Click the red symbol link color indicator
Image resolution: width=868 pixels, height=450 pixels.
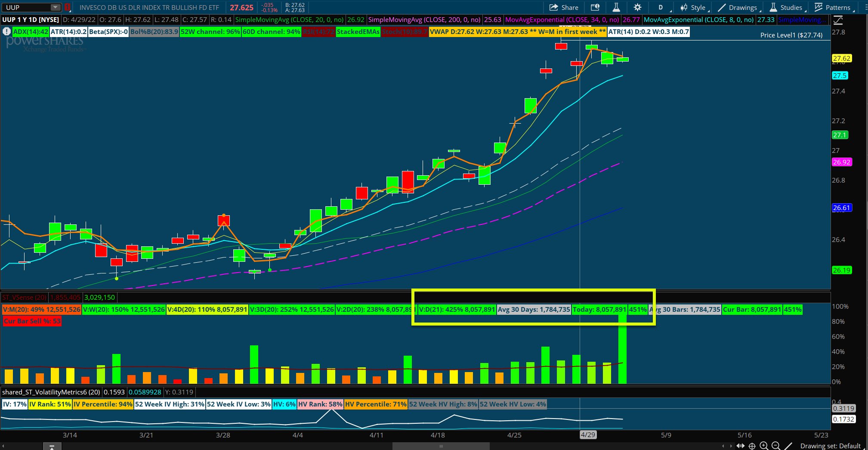coord(67,7)
